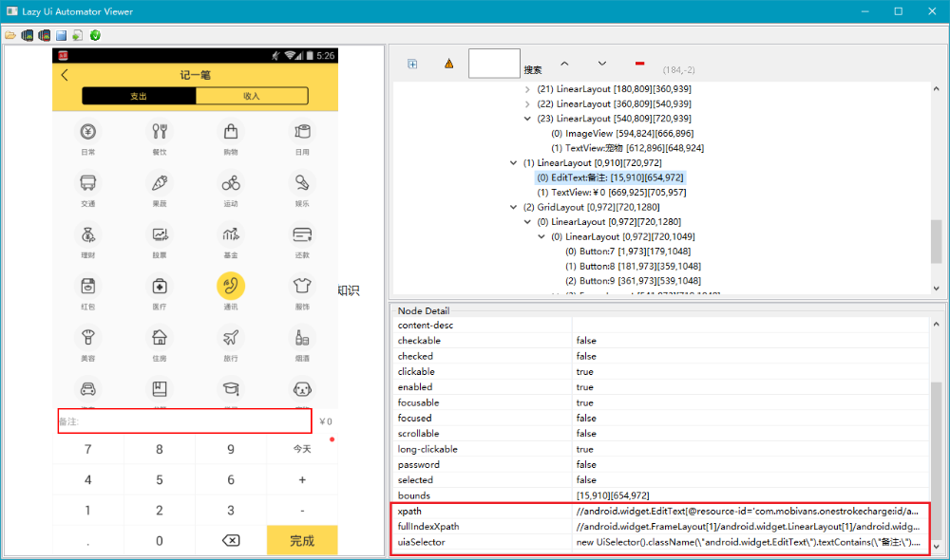Select the highlighted 通讯 phone icon
Screen dimensions: 950x560
(x=231, y=286)
